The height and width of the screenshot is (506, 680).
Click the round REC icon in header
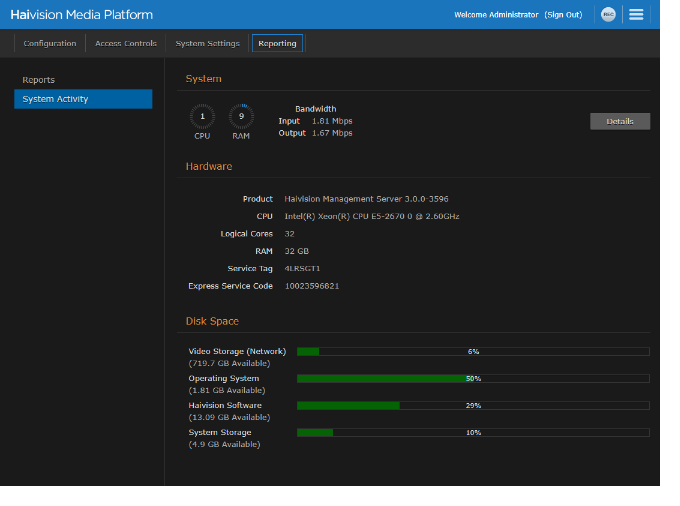pos(608,14)
